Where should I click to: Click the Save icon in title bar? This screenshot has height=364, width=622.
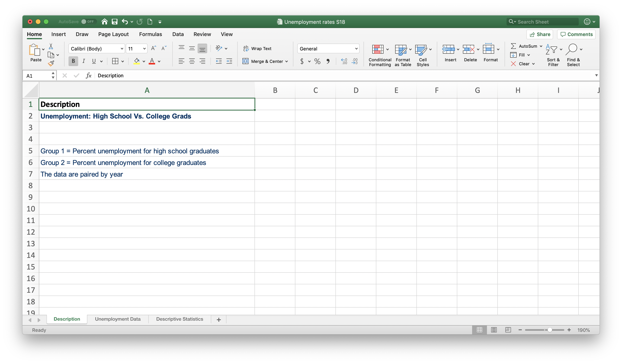(x=115, y=22)
